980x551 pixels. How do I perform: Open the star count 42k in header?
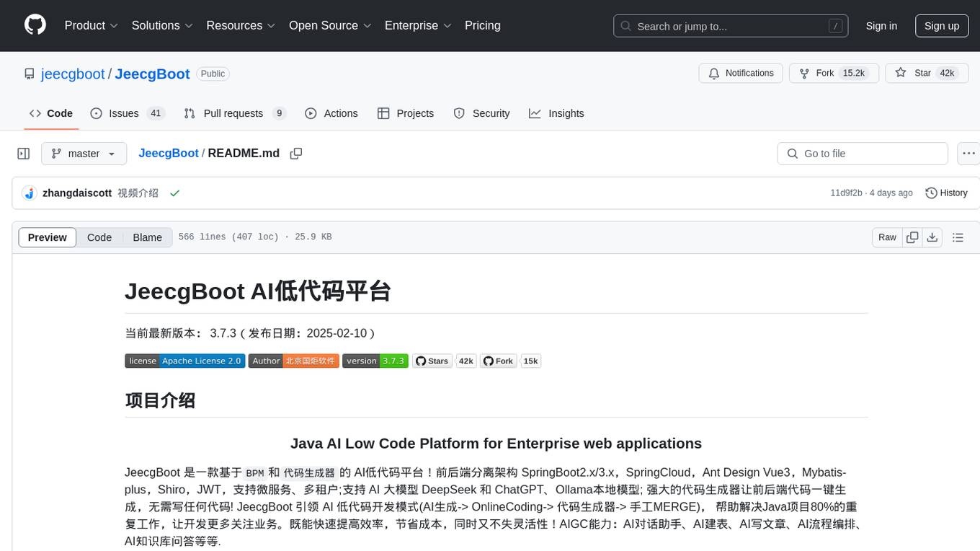[945, 73]
